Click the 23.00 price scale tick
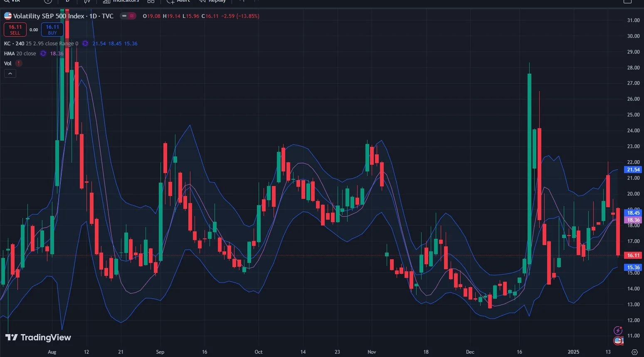The width and height of the screenshot is (644, 357). tap(633, 146)
